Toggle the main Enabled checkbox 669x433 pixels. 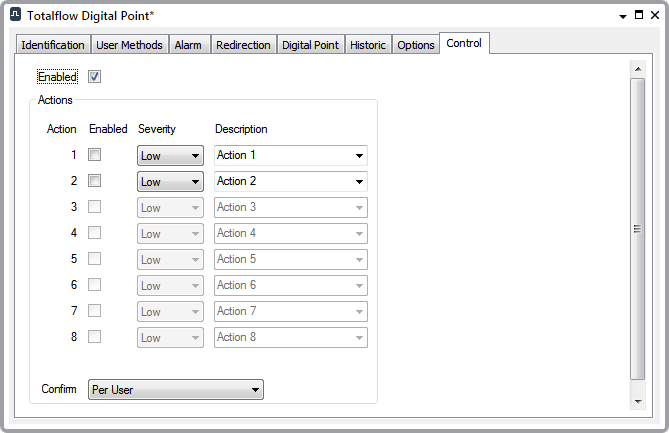pyautogui.click(x=95, y=77)
